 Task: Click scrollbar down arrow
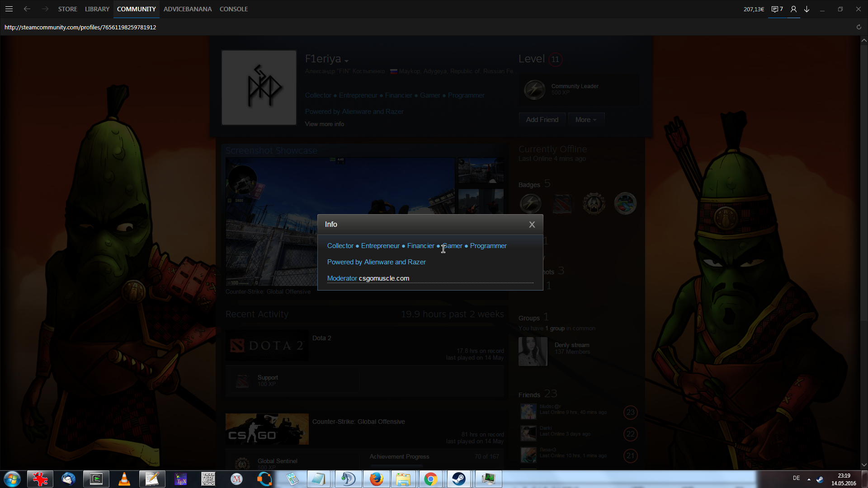tap(864, 465)
